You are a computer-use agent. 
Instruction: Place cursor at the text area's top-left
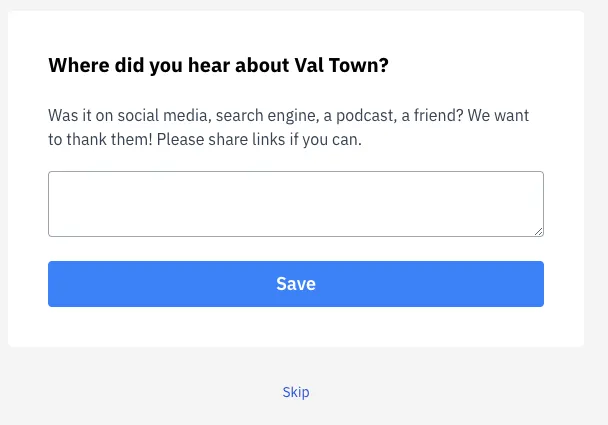pyautogui.click(x=56, y=181)
